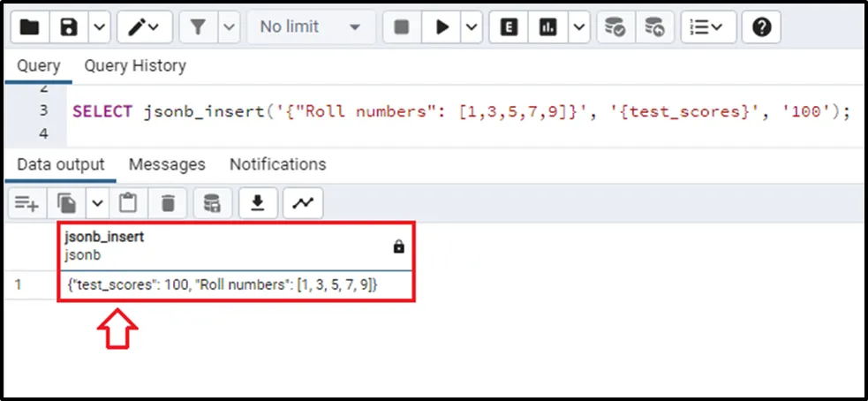
Task: Click the Commit database icon
Action: 615,27
